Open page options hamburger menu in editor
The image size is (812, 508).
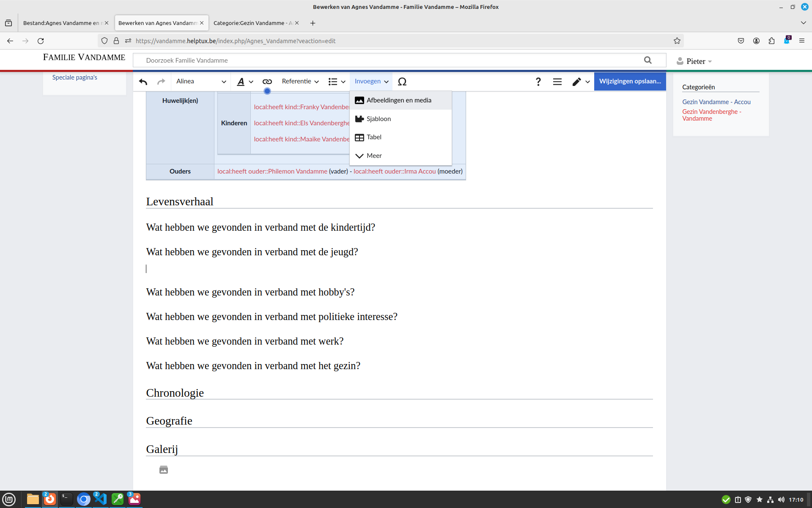[557, 82]
